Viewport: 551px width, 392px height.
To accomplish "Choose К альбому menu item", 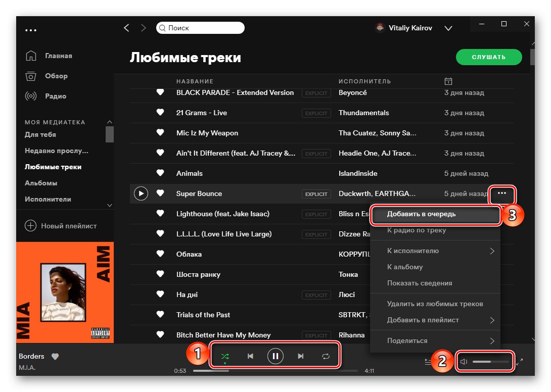I will click(435, 267).
